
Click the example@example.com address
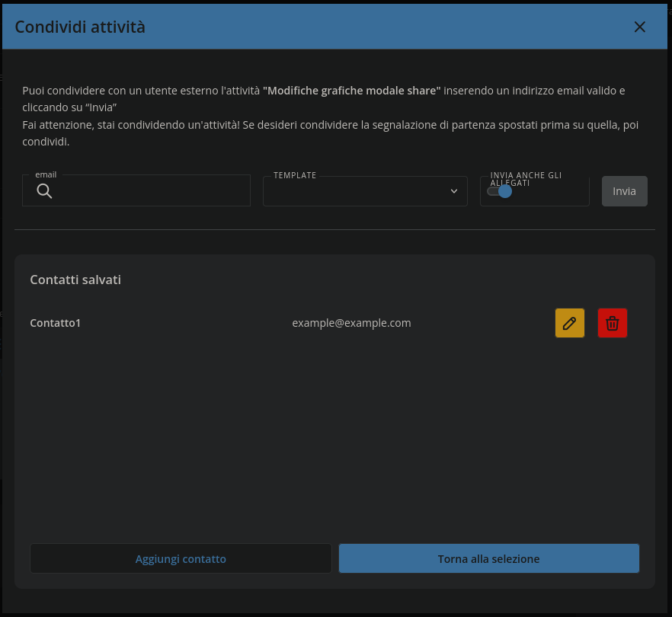[x=351, y=323]
